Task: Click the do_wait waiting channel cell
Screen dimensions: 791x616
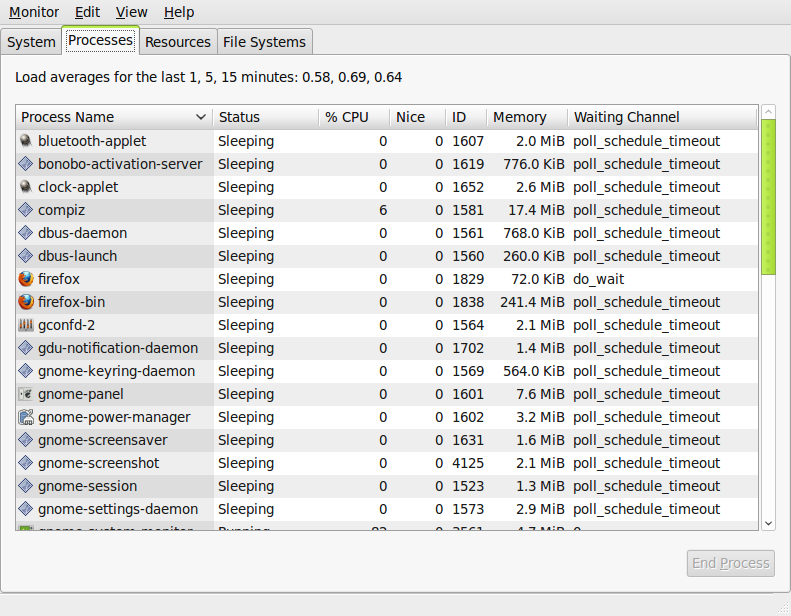Action: (598, 279)
